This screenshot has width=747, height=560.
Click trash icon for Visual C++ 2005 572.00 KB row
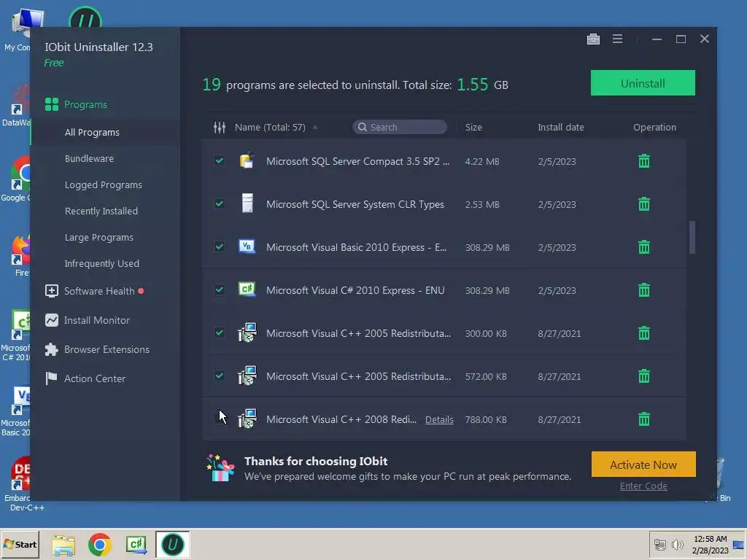tap(643, 376)
